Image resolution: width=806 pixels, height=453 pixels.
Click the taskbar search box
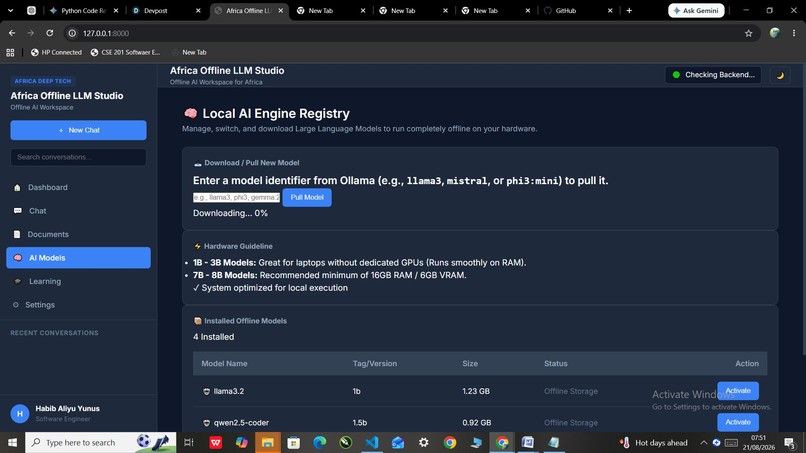point(100,442)
